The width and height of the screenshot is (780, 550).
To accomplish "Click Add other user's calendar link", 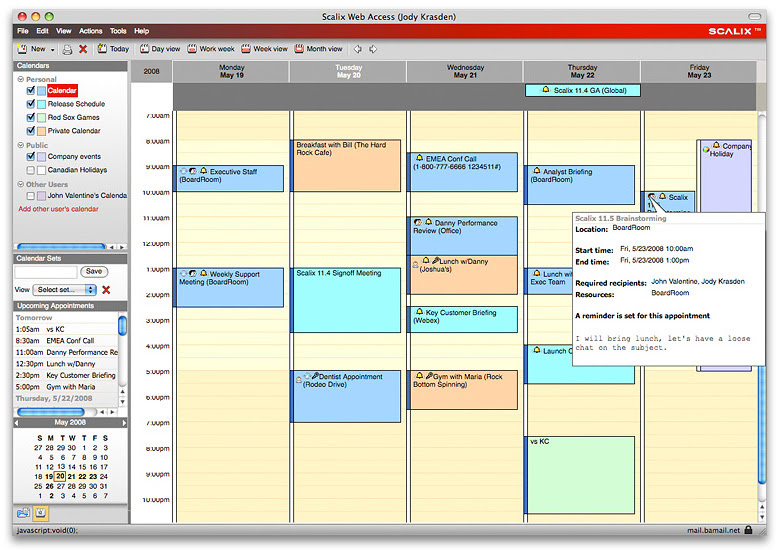I will coord(58,209).
